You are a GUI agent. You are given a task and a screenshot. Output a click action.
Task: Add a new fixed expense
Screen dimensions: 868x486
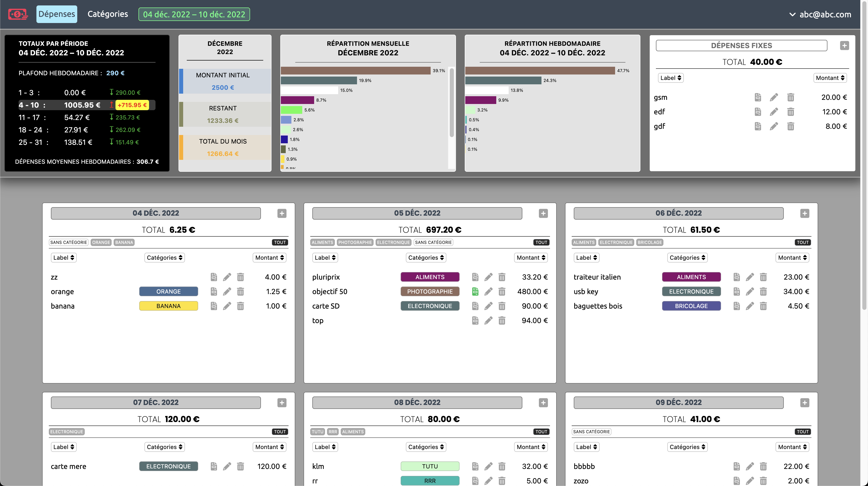(x=844, y=46)
